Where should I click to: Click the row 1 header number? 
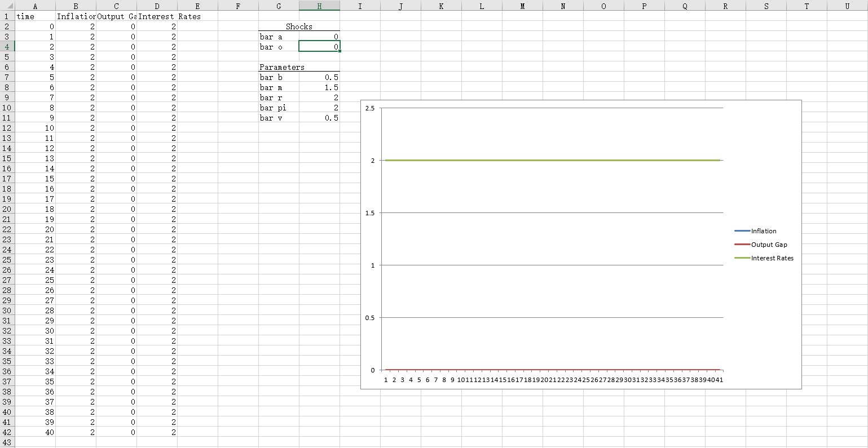tap(7, 16)
